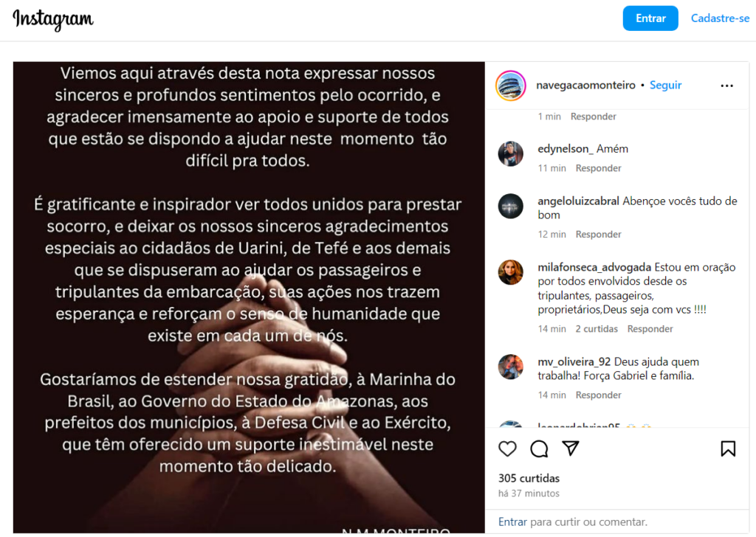The height and width of the screenshot is (537, 756).
Task: View 2 curtidas on milafonseca_advogada comment
Action: (x=597, y=329)
